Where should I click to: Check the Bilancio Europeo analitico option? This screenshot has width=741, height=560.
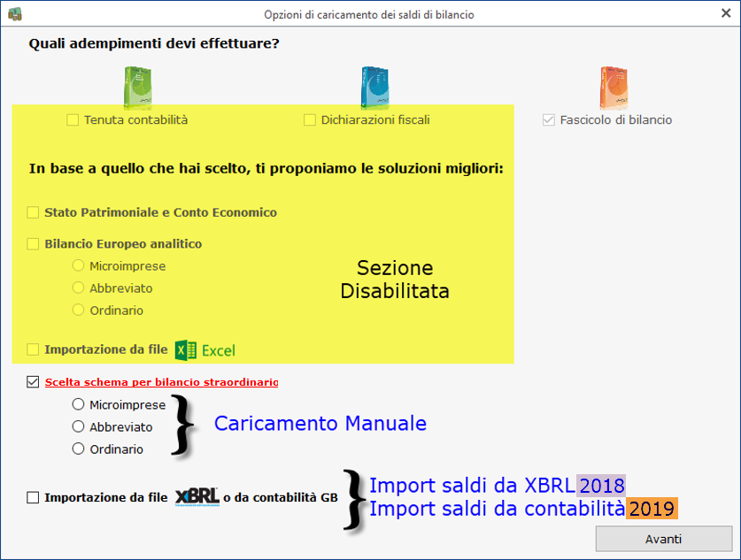pos(33,244)
